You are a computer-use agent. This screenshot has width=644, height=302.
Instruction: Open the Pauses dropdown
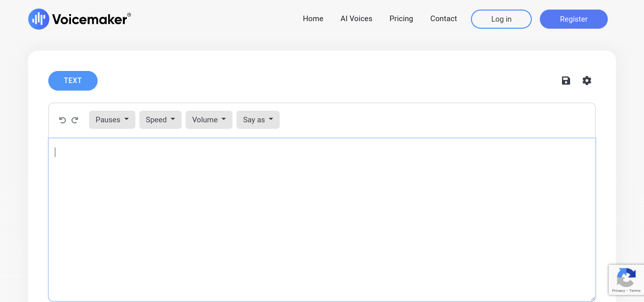point(112,120)
